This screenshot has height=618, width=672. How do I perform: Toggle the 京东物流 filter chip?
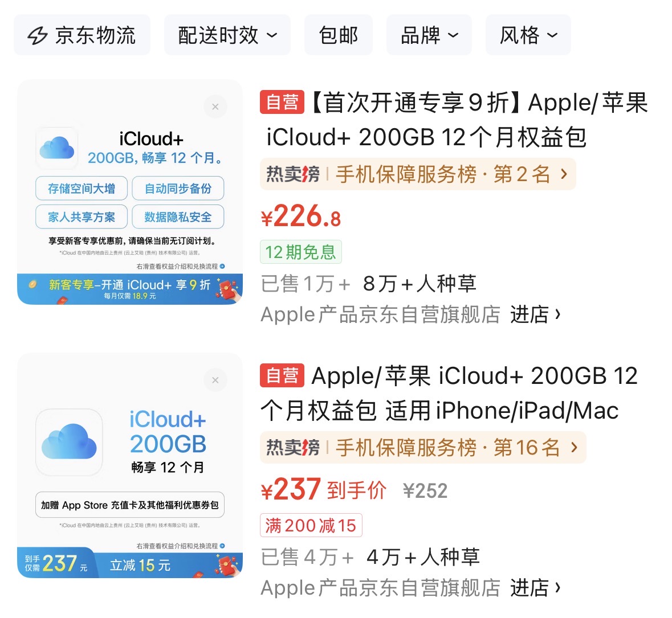coord(82,35)
